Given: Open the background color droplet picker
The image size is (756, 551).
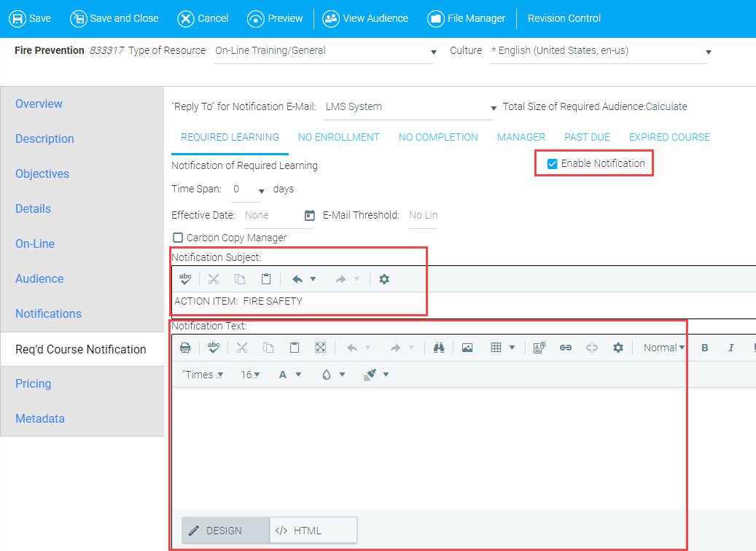Looking at the screenshot, I should tap(332, 375).
